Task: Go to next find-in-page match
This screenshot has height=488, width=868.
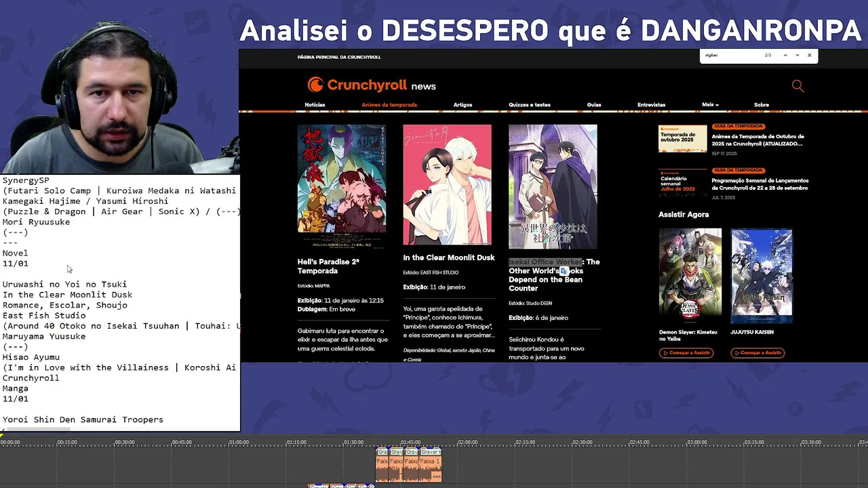Action: (797, 55)
